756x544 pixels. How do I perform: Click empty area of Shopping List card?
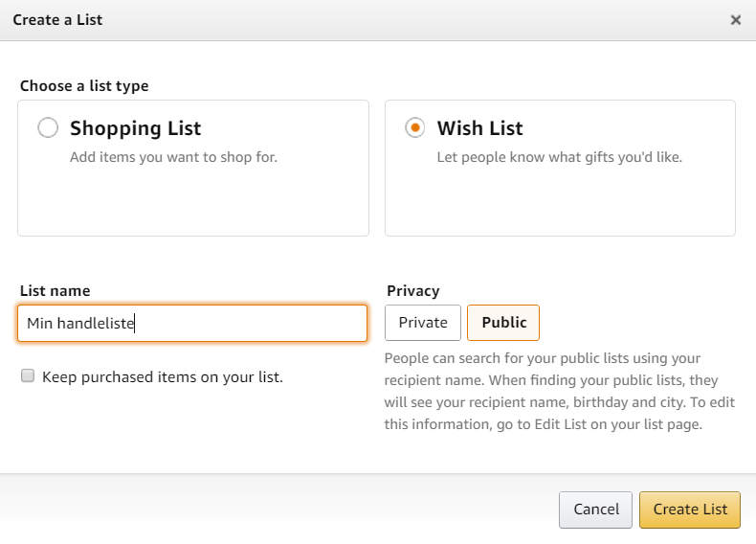pos(193,203)
